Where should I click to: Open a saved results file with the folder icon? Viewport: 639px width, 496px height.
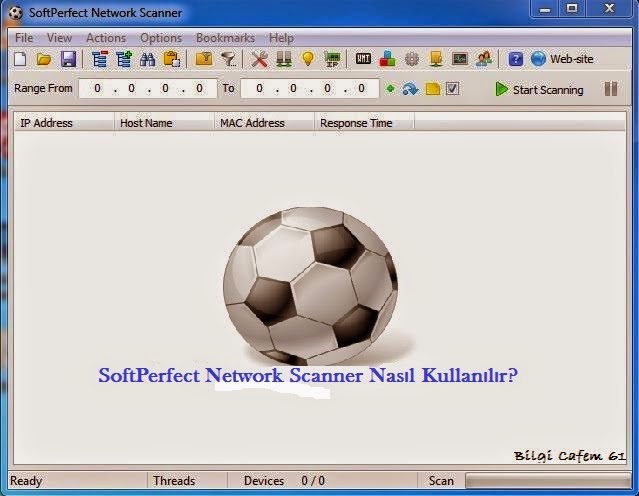click(x=44, y=59)
